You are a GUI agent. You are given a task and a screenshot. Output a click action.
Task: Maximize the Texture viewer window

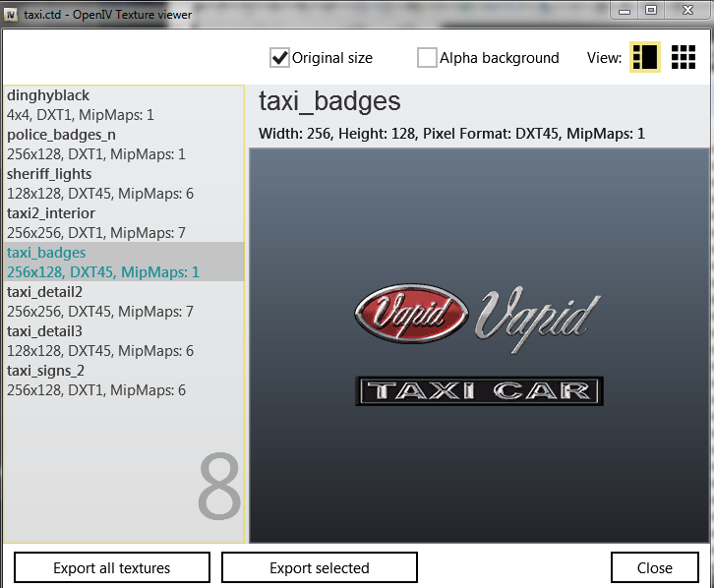[651, 11]
